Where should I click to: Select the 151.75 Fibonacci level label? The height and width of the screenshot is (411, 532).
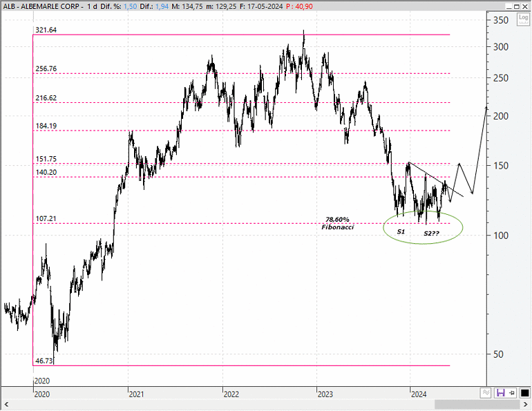(x=46, y=159)
